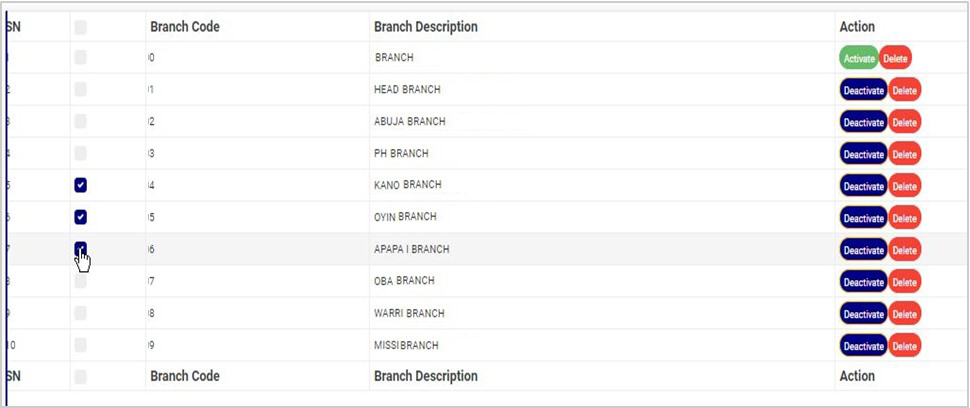
Task: Select the ABUJA BRANCH description text
Action: (409, 122)
